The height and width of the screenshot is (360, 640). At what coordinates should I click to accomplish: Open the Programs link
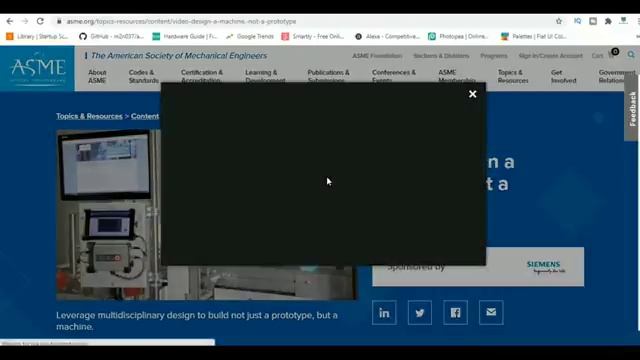tap(494, 56)
